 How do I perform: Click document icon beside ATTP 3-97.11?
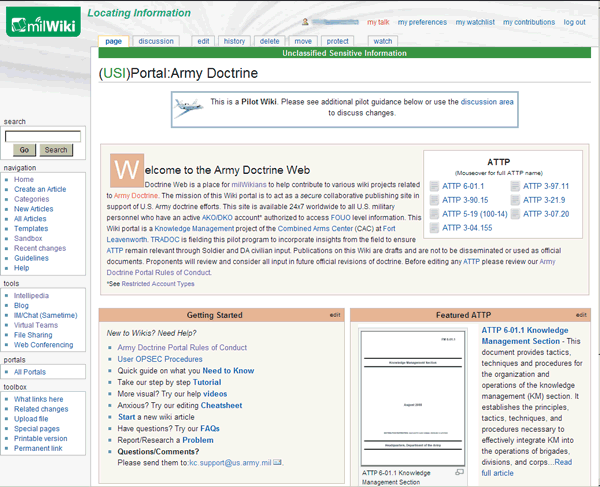[516, 186]
